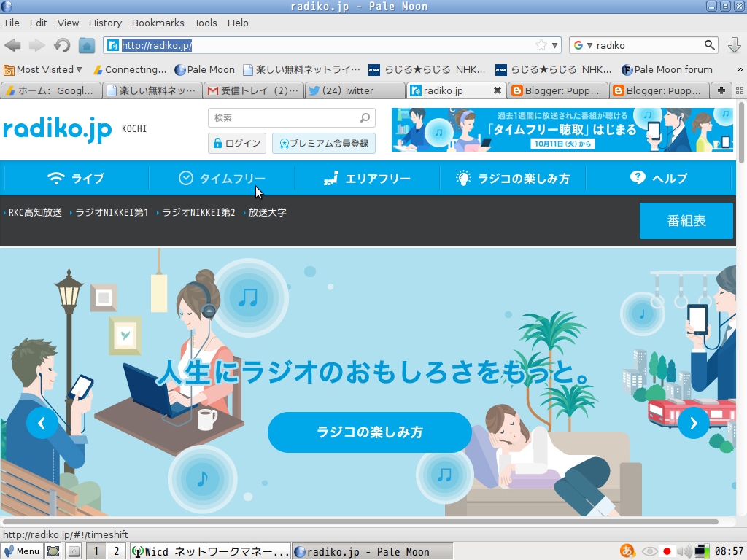The width and height of the screenshot is (747, 560).
Task: Open the search engine dropdown next to G
Action: (589, 44)
